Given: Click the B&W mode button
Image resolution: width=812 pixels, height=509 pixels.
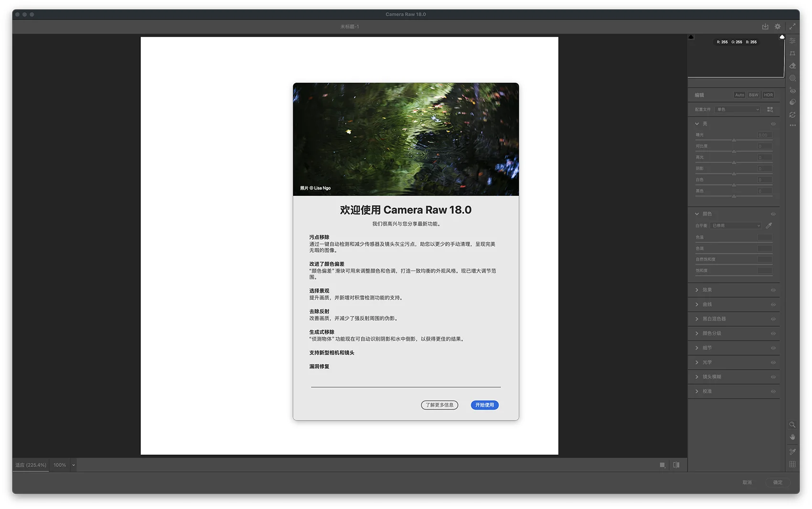Looking at the screenshot, I should (x=753, y=95).
